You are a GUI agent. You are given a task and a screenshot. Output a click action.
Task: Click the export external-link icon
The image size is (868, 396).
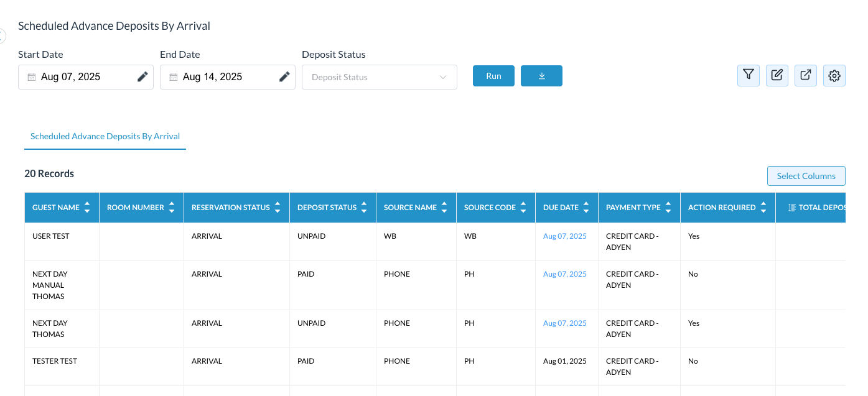tap(806, 75)
